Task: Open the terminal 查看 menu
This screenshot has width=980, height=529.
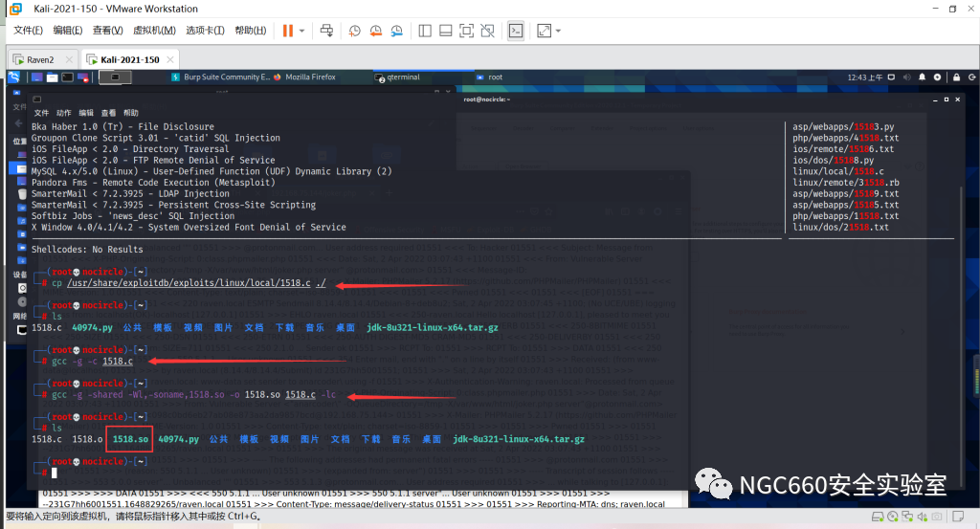Action: (109, 113)
